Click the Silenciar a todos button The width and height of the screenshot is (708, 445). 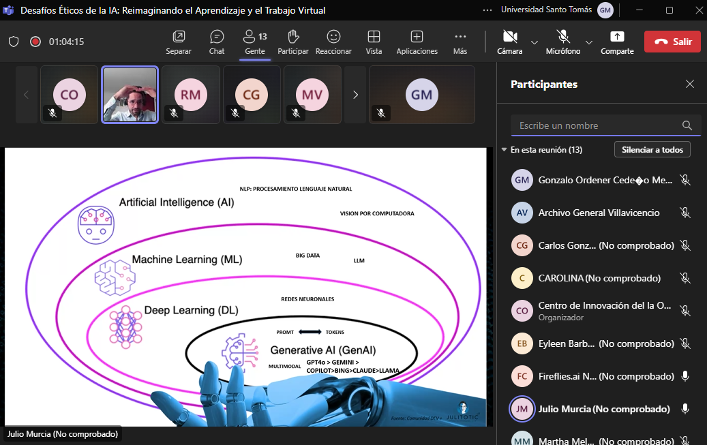point(652,150)
